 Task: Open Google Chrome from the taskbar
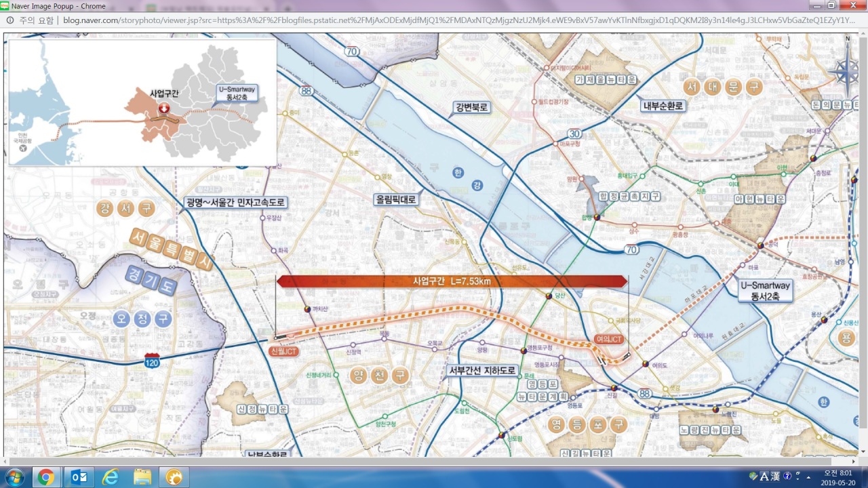point(45,477)
